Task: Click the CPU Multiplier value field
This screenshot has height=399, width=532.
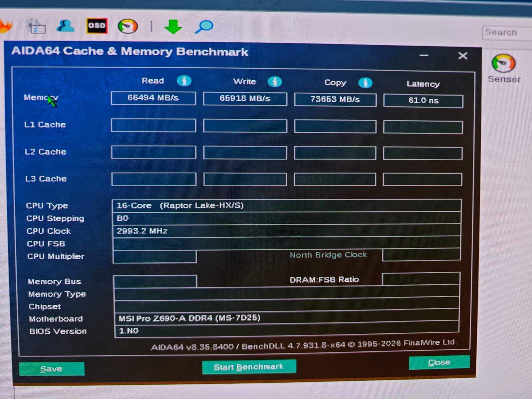Action: [x=155, y=257]
